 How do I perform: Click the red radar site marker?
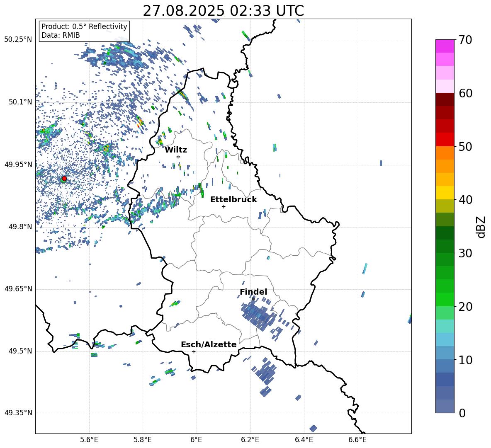pos(64,178)
